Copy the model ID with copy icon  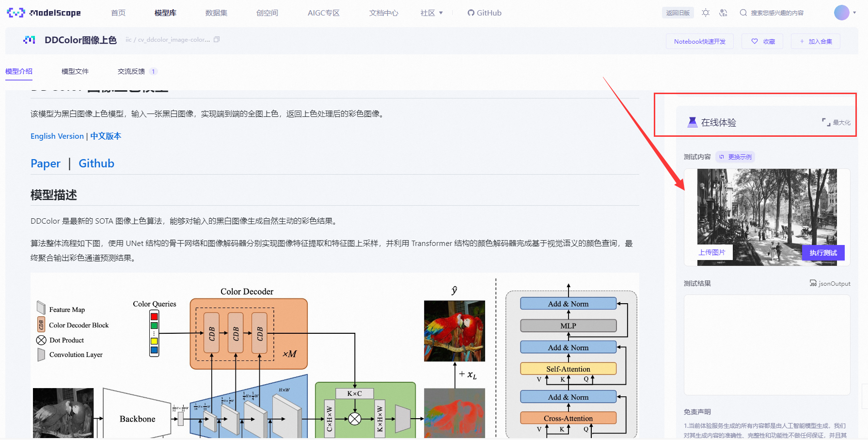coord(217,39)
